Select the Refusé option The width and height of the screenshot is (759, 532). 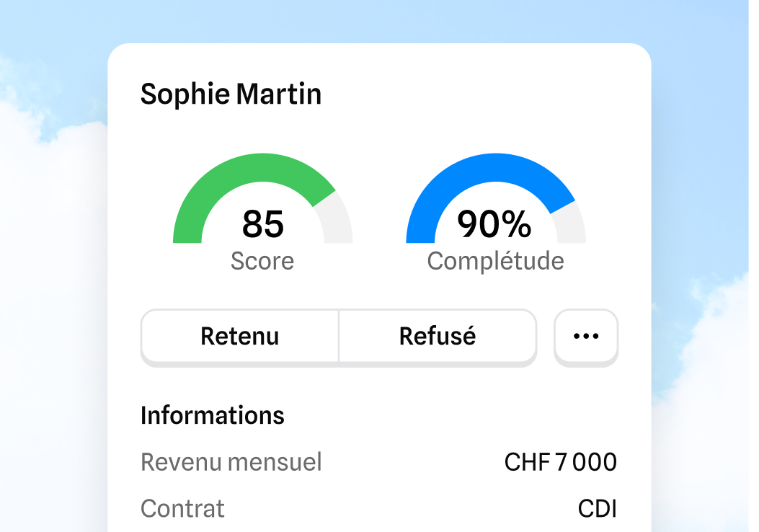coord(438,336)
